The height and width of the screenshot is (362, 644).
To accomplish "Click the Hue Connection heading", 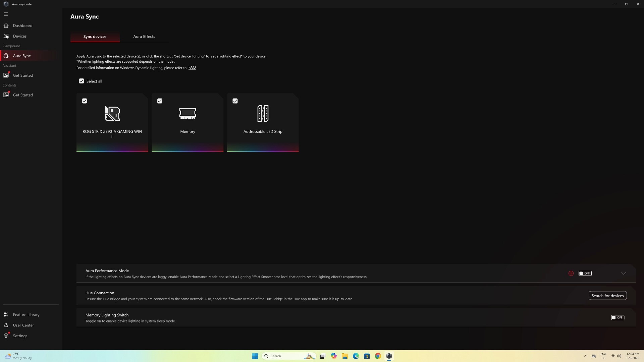I will [100, 293].
